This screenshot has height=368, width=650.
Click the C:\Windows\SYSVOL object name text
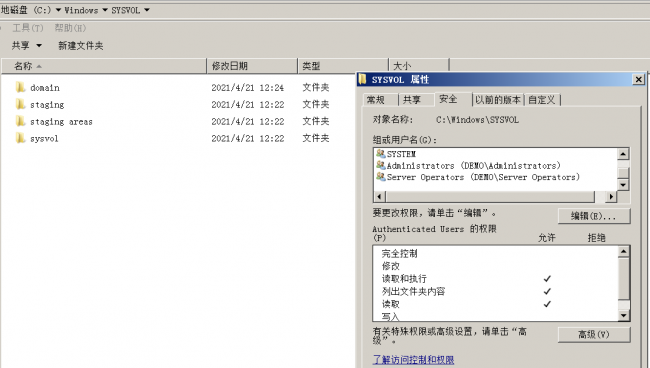[x=477, y=120]
